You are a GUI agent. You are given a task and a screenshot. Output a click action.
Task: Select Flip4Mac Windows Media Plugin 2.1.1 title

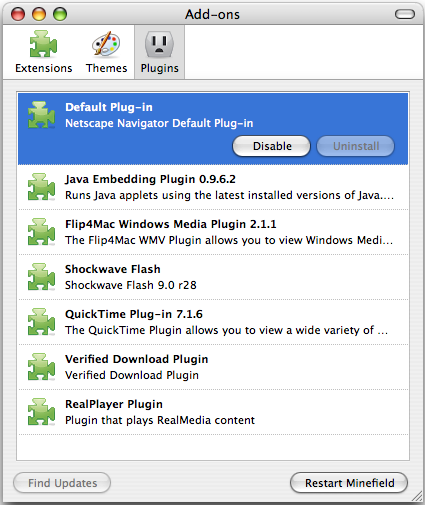pyautogui.click(x=171, y=224)
